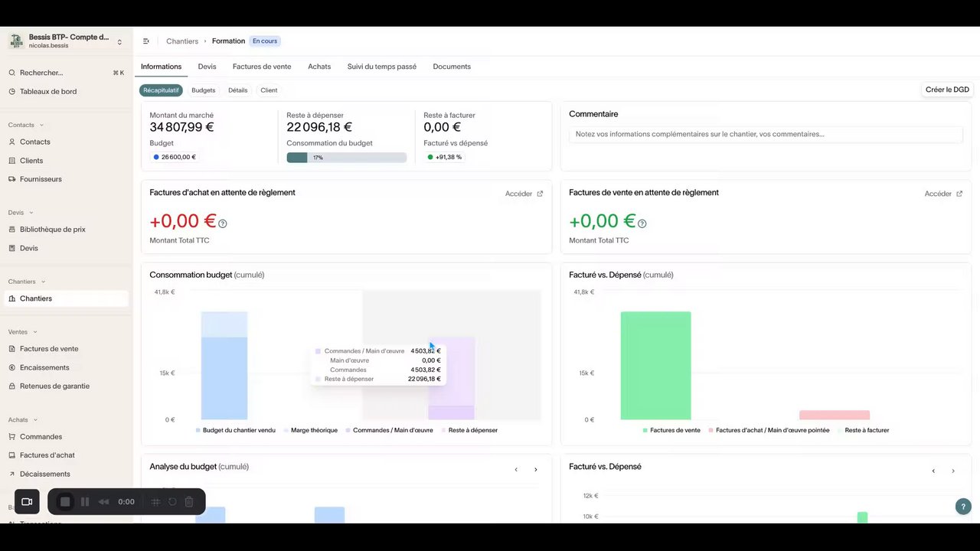Click the Créer le DGD button

[948, 90]
